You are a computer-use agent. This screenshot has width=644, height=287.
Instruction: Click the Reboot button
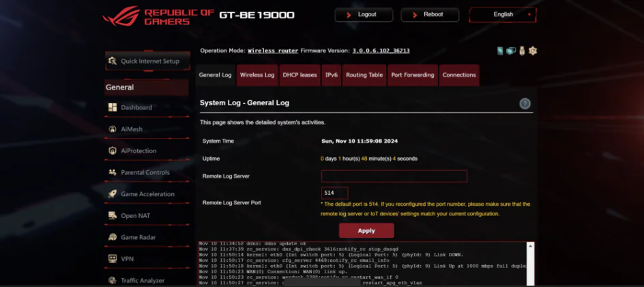tap(430, 14)
